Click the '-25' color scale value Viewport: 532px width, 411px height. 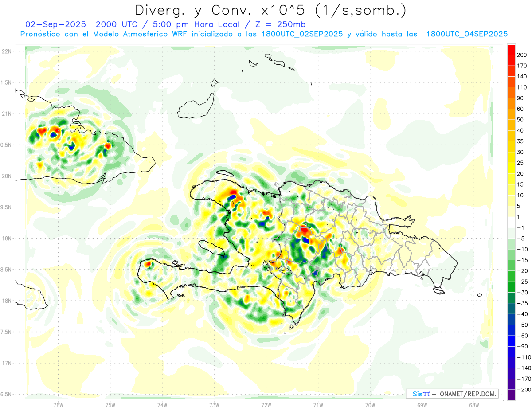[522, 282]
